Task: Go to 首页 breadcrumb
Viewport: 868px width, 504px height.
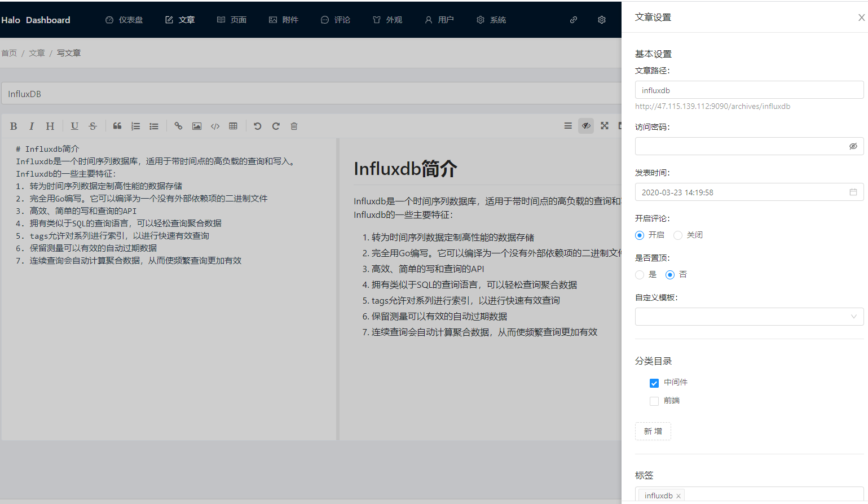Action: point(9,53)
